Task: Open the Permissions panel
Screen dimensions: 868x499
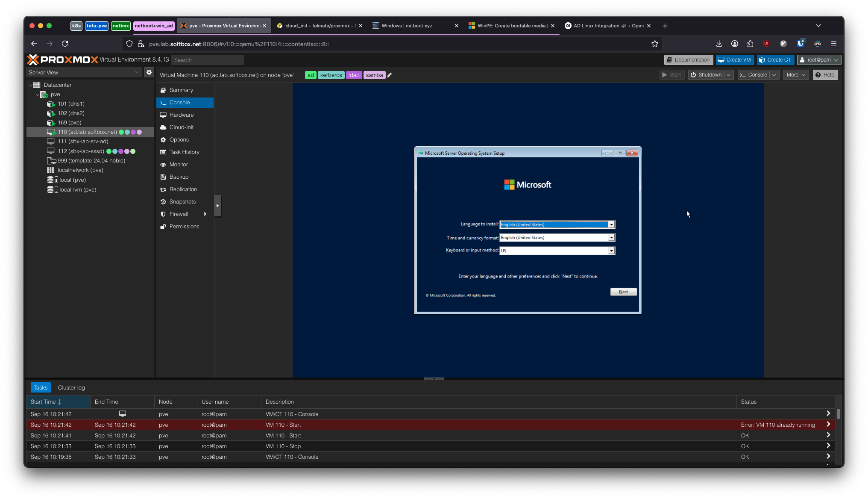Action: pyautogui.click(x=184, y=226)
